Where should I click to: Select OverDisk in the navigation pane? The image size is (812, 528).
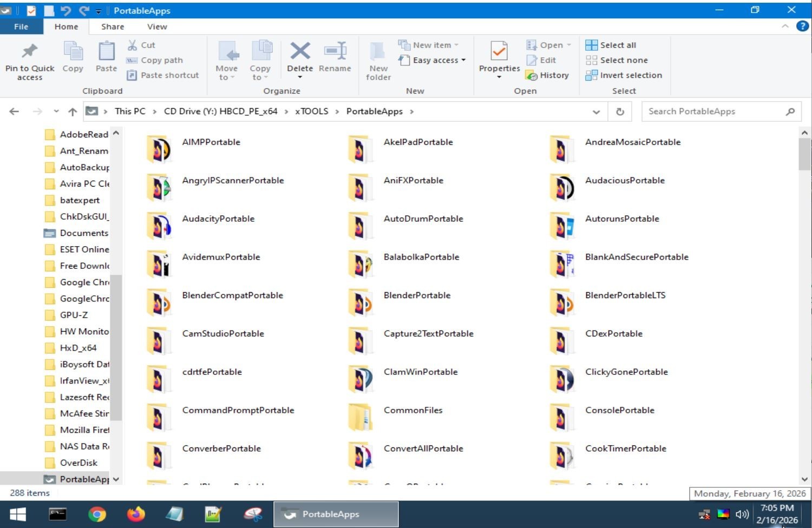pyautogui.click(x=78, y=463)
